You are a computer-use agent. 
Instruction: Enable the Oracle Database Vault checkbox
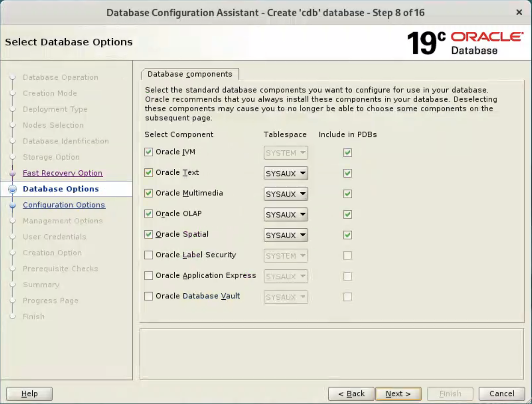148,296
